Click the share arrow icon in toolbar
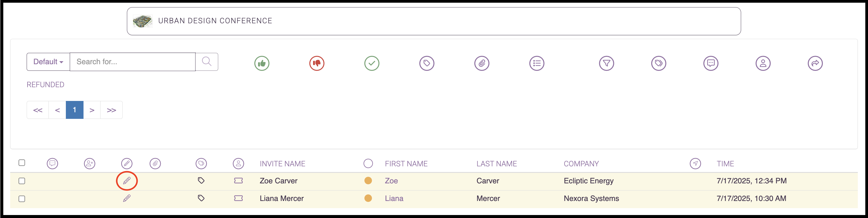868x218 pixels. pos(815,63)
